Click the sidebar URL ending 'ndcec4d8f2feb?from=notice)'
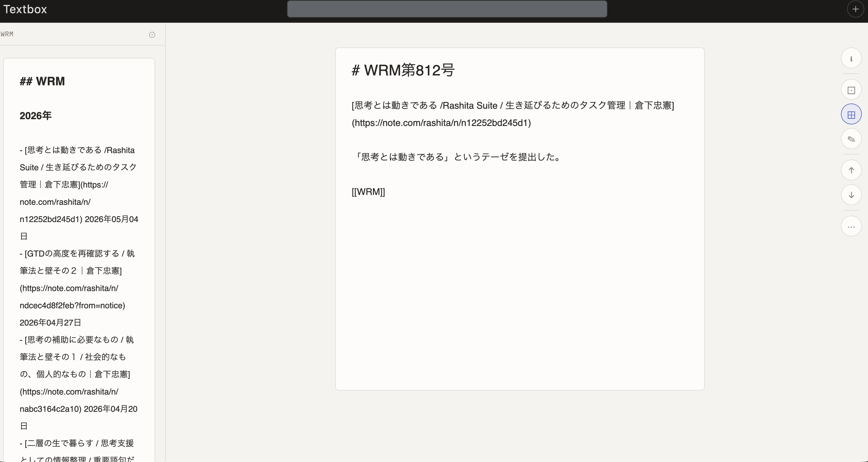 [x=72, y=305]
